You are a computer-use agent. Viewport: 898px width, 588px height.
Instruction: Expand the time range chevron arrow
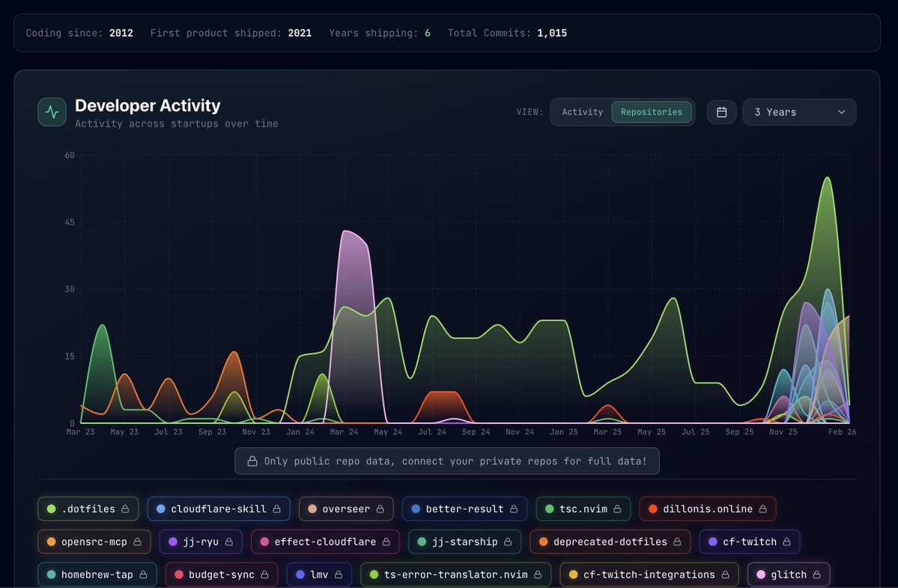click(841, 112)
